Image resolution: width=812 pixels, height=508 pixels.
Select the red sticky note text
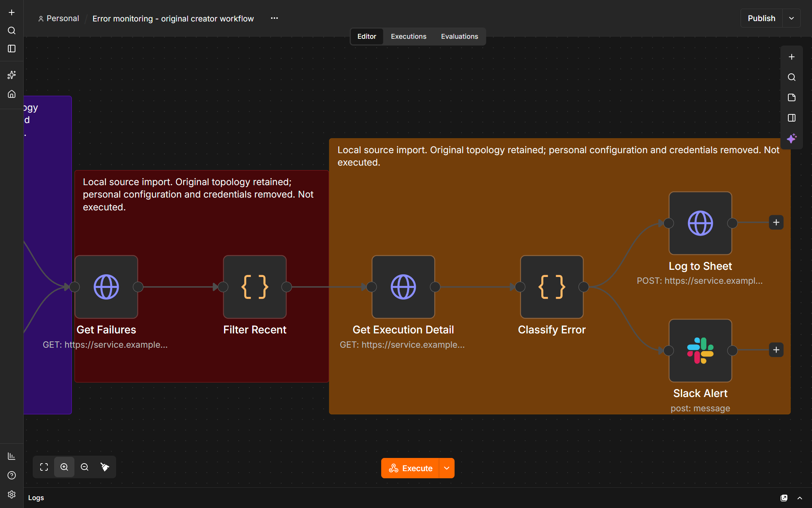click(x=198, y=195)
